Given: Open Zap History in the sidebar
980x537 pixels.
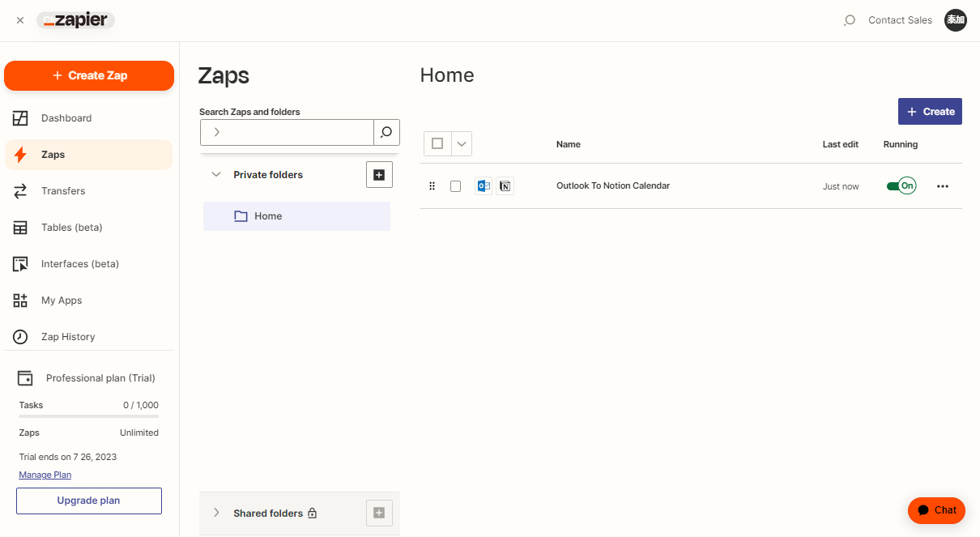Looking at the screenshot, I should click(x=68, y=337).
